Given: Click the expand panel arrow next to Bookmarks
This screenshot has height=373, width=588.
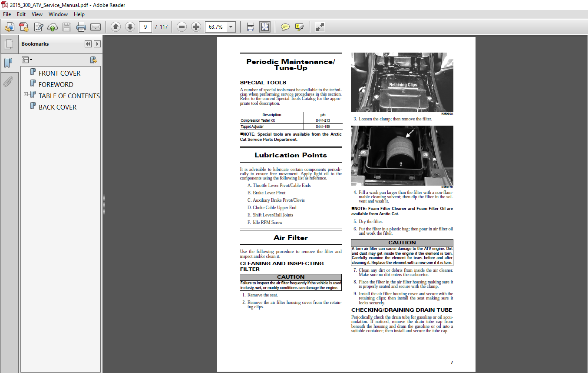Looking at the screenshot, I should pos(97,44).
